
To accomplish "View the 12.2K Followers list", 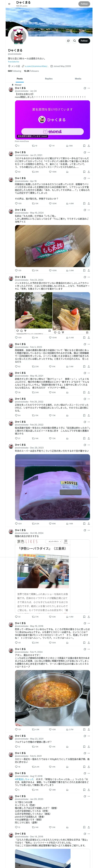I will coord(31,71).
